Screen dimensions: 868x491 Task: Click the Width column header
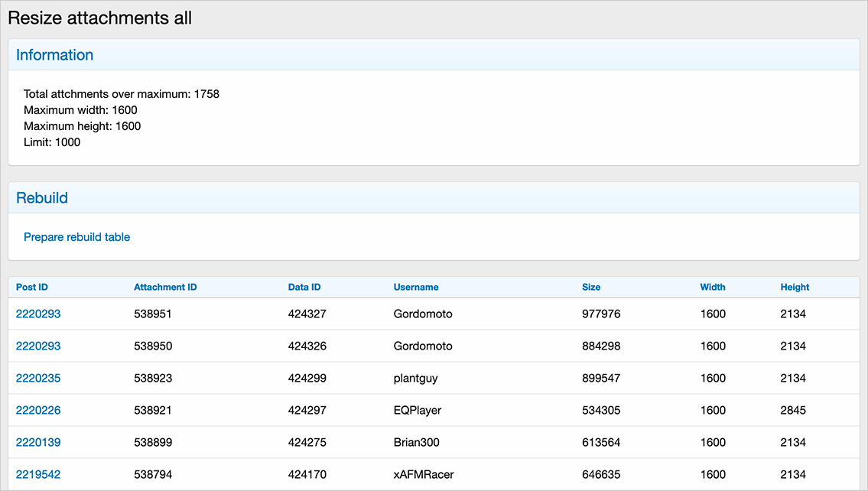coord(713,287)
